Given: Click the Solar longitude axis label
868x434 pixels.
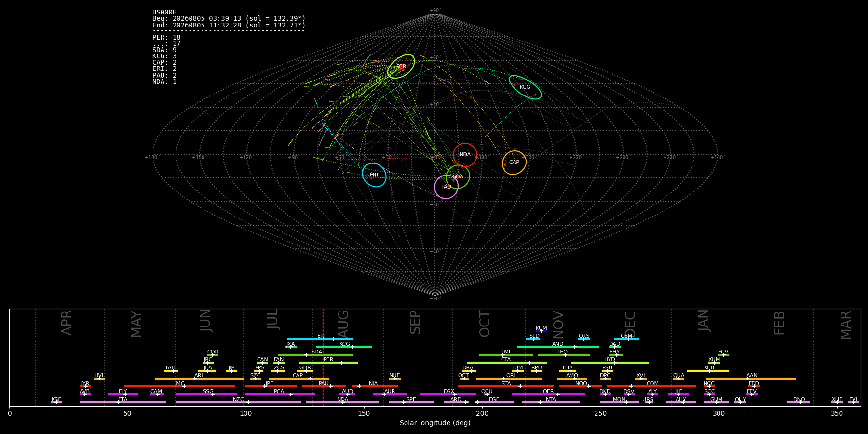Looking at the screenshot, I should (x=435, y=423).
